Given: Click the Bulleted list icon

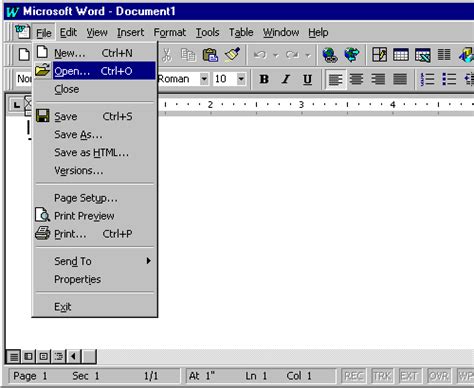Looking at the screenshot, I should click(x=449, y=79).
